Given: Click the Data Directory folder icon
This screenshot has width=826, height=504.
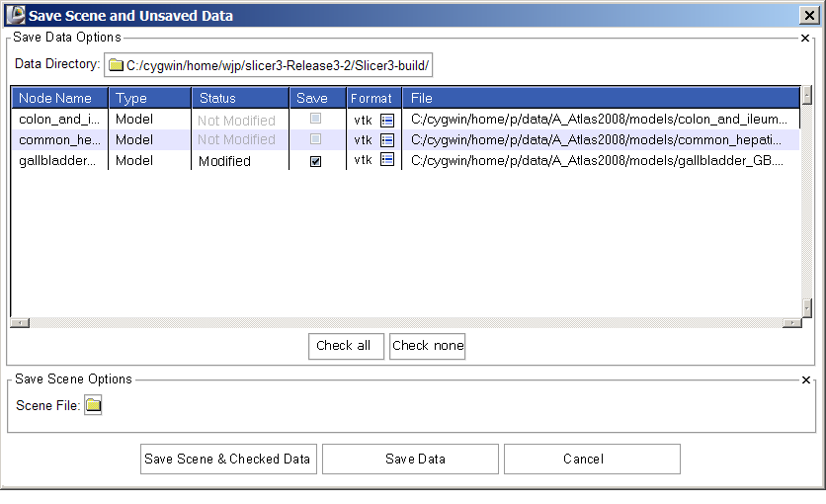Looking at the screenshot, I should coord(117,65).
